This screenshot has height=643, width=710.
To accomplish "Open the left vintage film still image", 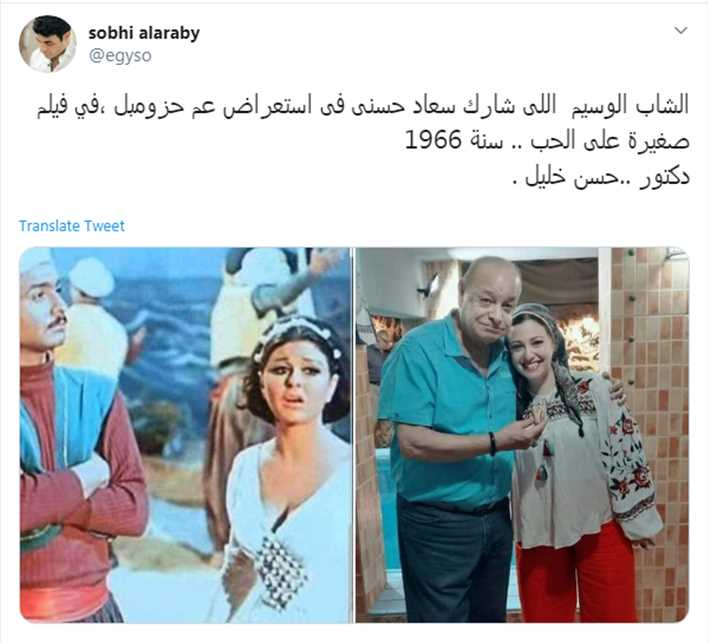I will pos(186,435).
